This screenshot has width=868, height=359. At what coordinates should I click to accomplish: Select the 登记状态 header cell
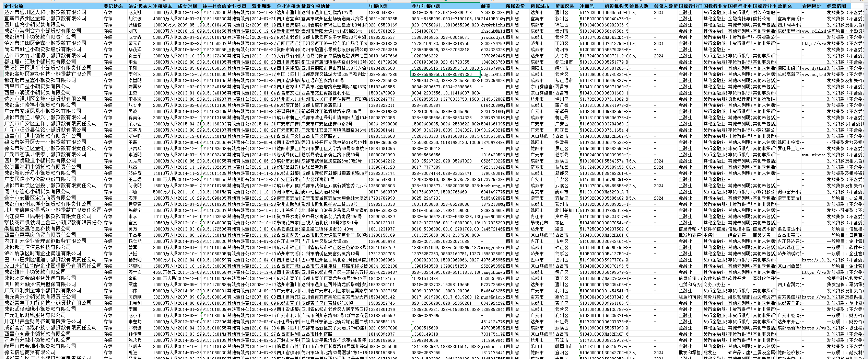point(113,6)
